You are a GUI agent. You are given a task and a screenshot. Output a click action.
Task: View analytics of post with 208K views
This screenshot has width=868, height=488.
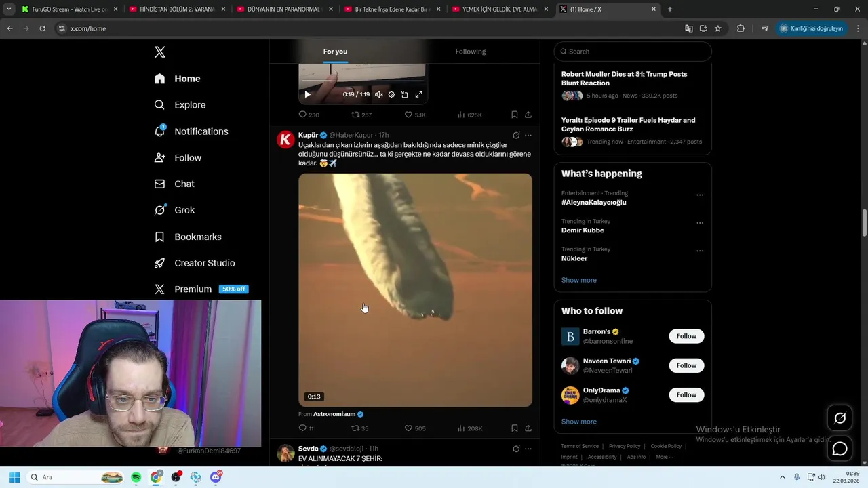[x=470, y=428]
